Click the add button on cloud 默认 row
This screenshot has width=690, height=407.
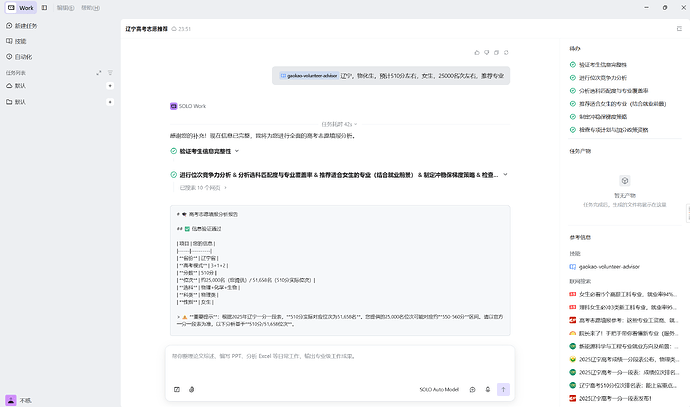[x=110, y=86]
